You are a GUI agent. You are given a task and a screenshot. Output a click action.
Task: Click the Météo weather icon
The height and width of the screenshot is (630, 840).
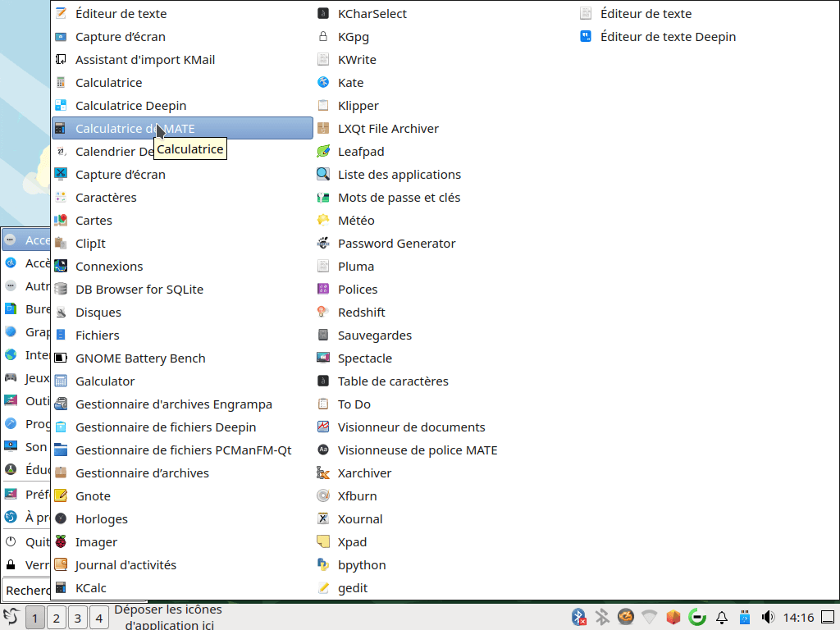tap(323, 220)
